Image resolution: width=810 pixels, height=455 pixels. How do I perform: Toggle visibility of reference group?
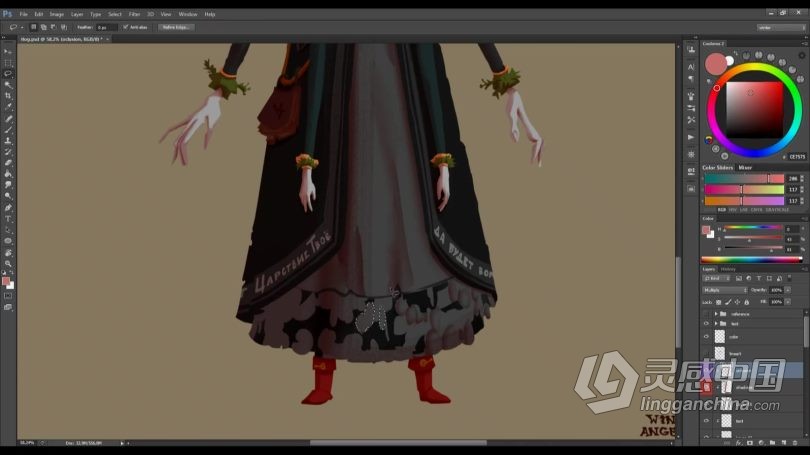[x=706, y=313]
